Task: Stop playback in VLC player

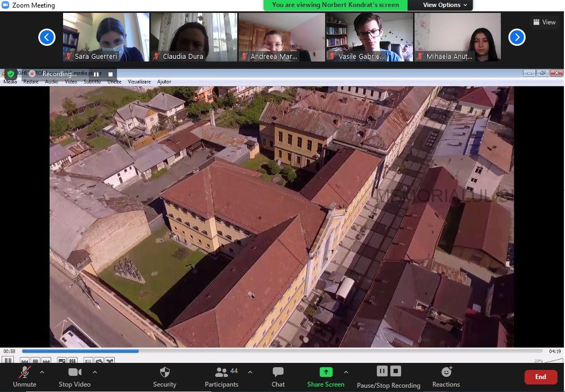Action: [36, 360]
